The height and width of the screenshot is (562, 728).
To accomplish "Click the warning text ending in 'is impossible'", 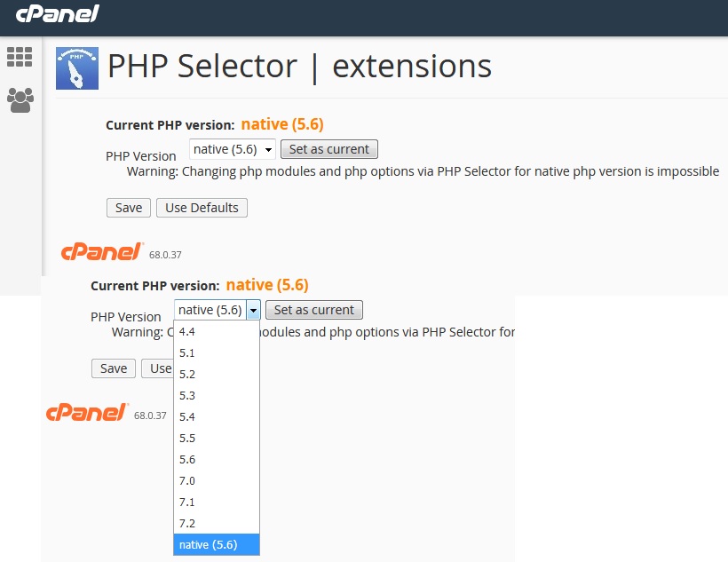I will 423,172.
